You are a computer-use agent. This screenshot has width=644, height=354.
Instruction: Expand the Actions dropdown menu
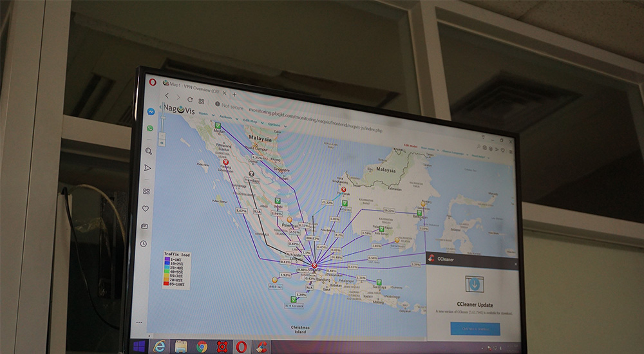click(x=227, y=117)
